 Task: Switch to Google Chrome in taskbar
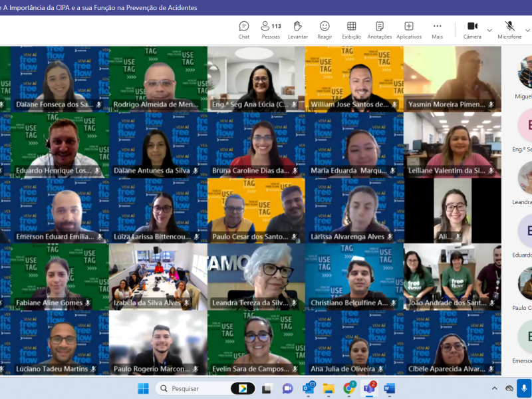click(x=349, y=388)
